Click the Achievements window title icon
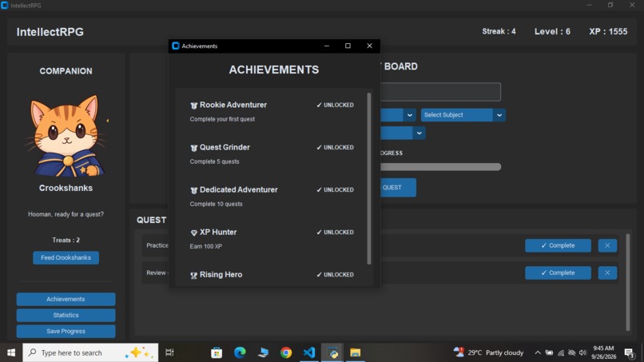The width and height of the screenshot is (644, 362). (x=176, y=46)
